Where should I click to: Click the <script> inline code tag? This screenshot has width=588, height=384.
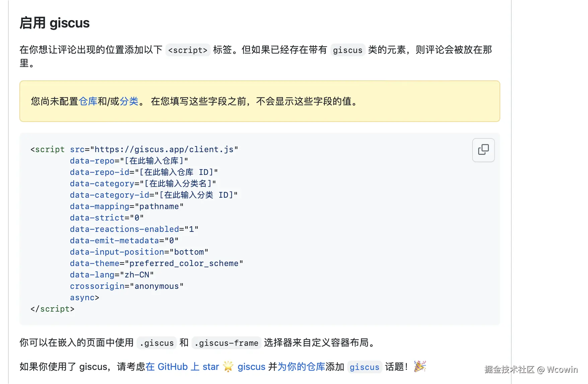pyautogui.click(x=188, y=50)
